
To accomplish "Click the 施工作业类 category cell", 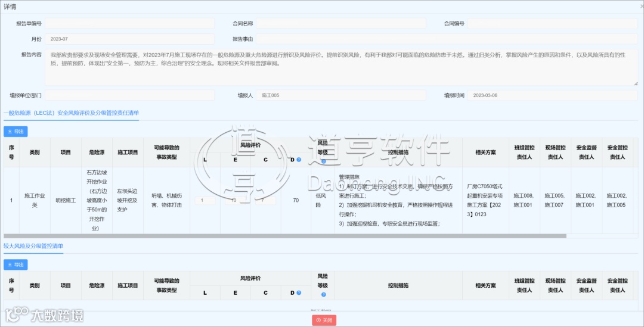I will (x=35, y=201).
